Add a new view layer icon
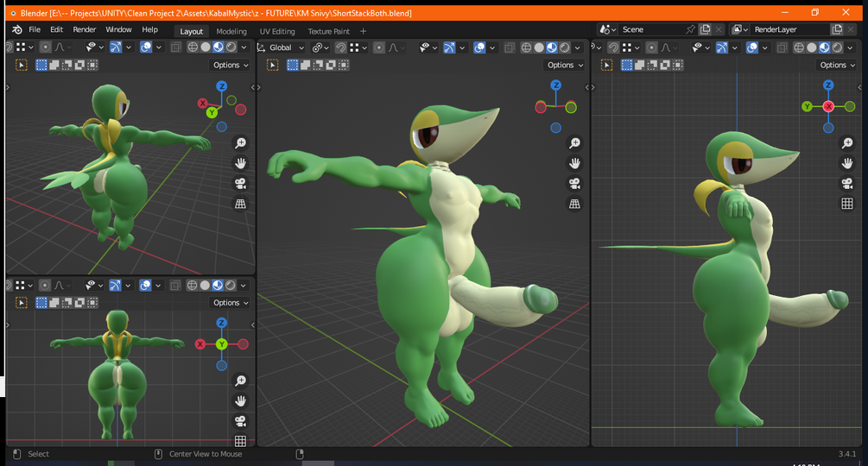 (837, 30)
